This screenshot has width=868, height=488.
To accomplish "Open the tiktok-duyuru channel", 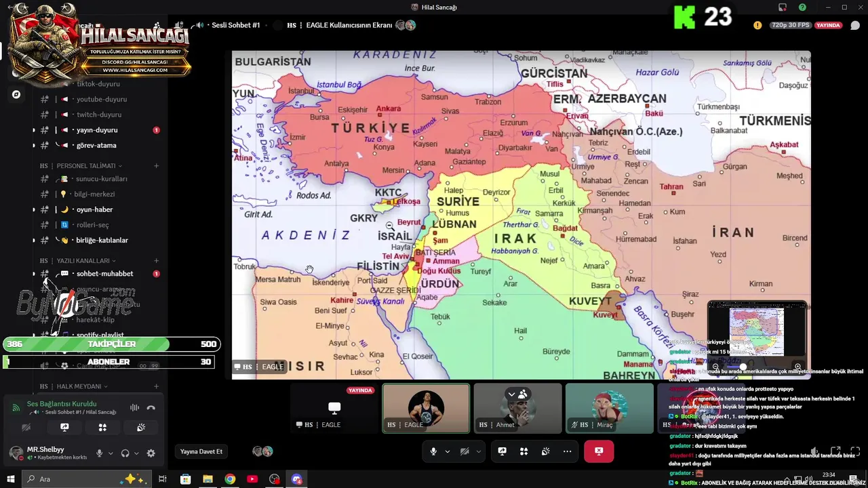I will point(98,84).
